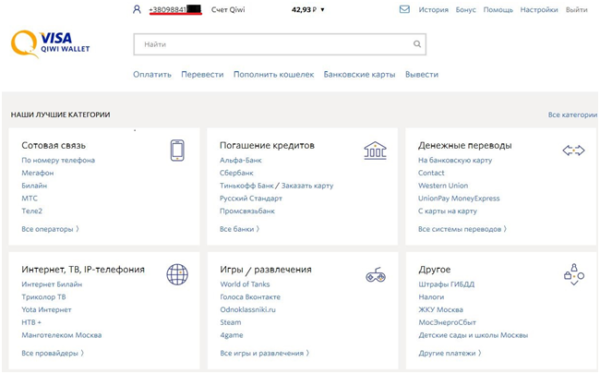
Task: Choose the Русский Стандарт link
Action: 251,198
